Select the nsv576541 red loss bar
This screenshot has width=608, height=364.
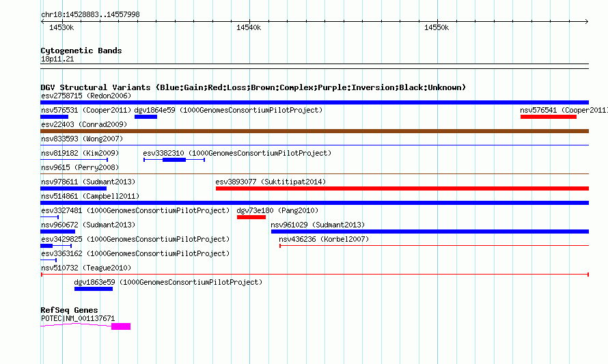549,117
